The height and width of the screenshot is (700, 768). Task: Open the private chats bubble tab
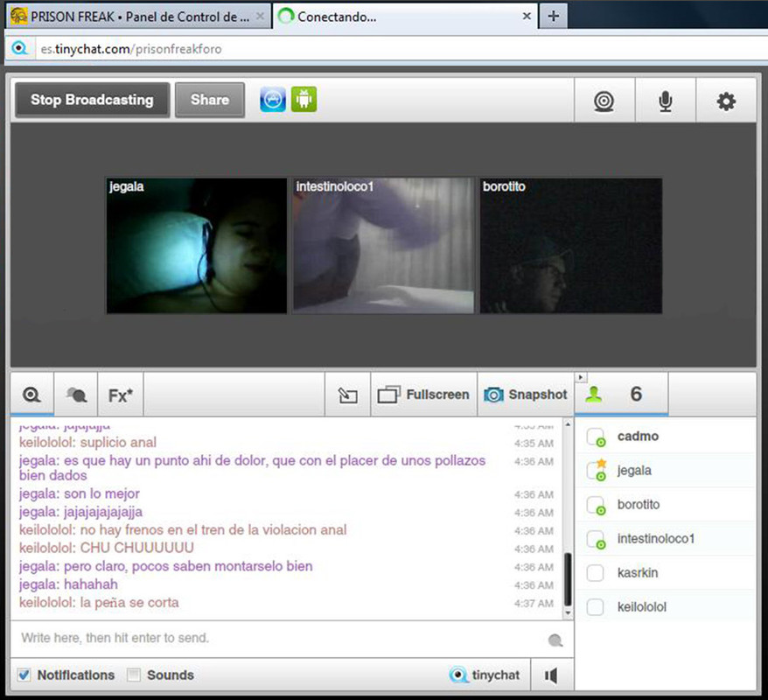click(x=76, y=395)
